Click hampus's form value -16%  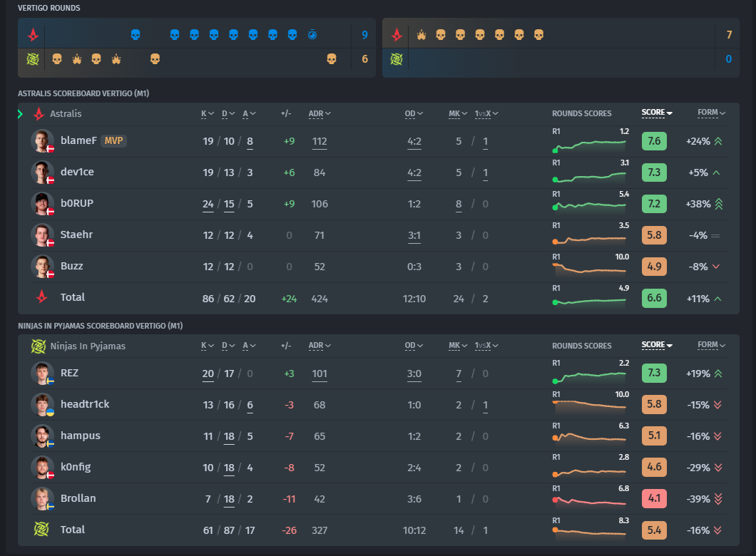pos(698,436)
